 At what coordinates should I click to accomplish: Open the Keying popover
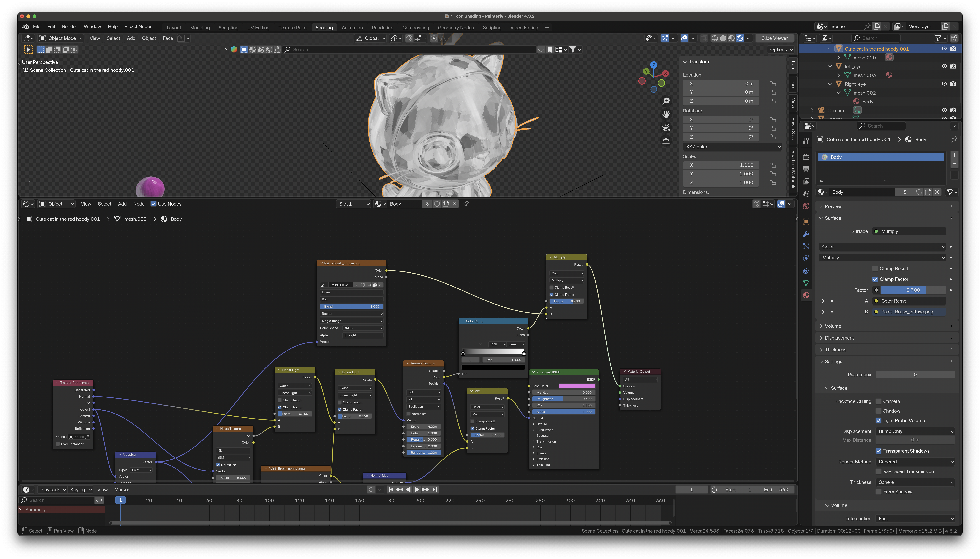coord(81,490)
